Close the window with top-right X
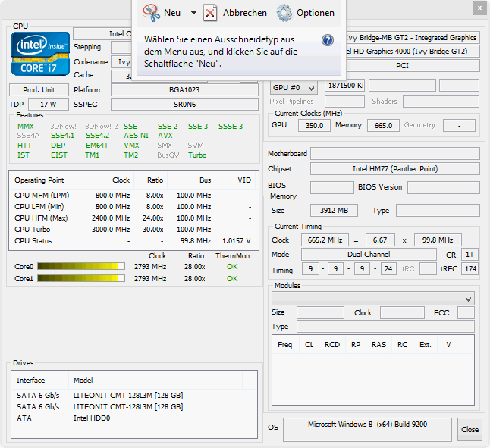Viewport: 490px width, 448px height. point(479,8)
